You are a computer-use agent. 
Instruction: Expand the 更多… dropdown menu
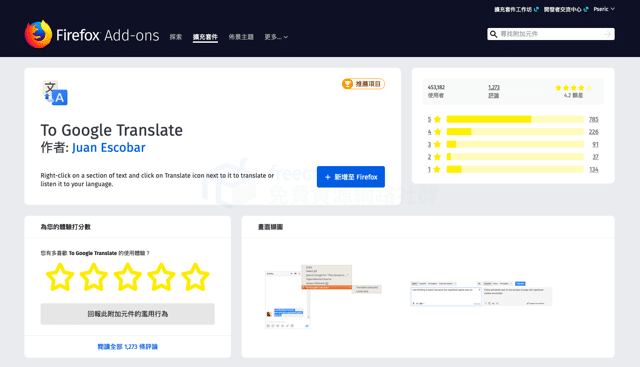(x=276, y=37)
